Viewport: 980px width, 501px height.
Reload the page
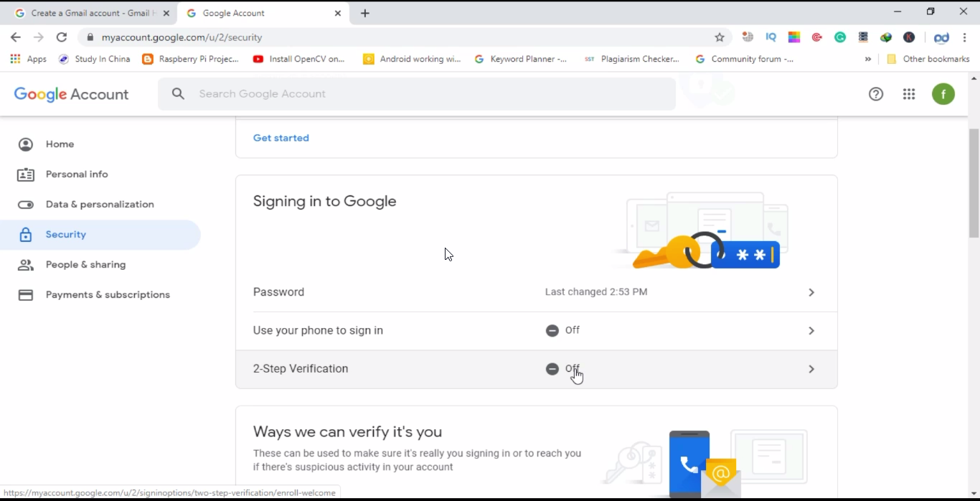click(62, 37)
